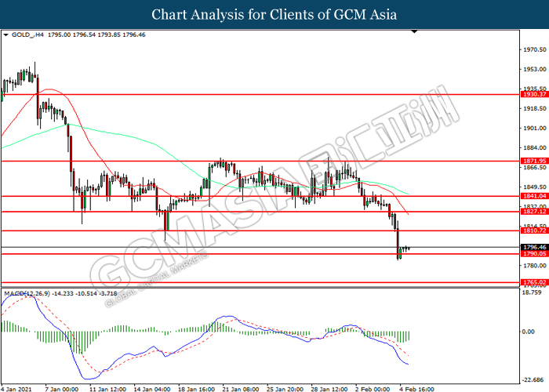Select the 1871.95 red price label
The height and width of the screenshot is (392, 549).
point(535,161)
